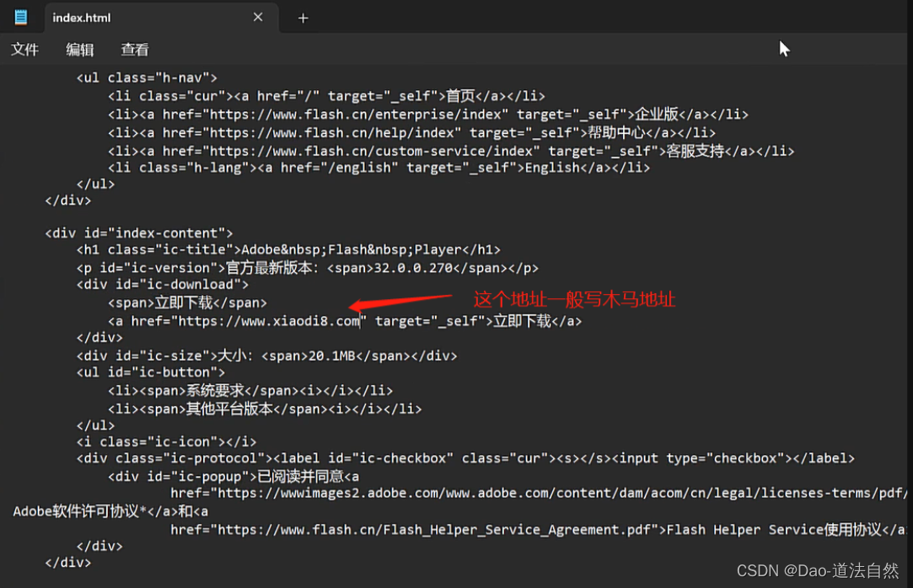This screenshot has width=913, height=588.
Task: Open the 查看 menu
Action: pos(135,50)
